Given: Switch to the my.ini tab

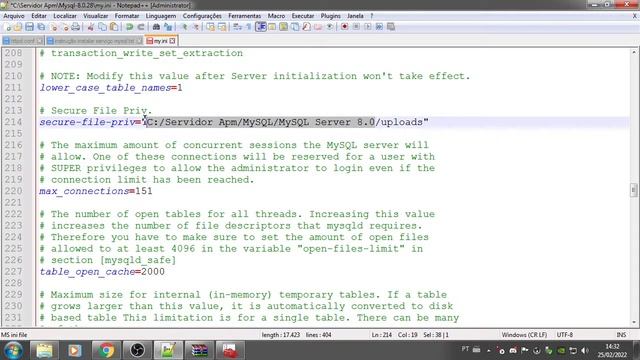Looking at the screenshot, I should click(x=160, y=41).
